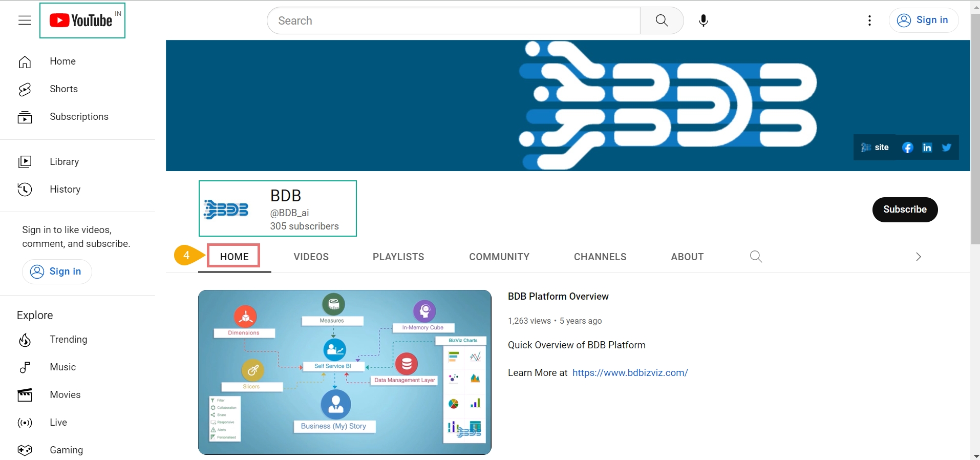
Task: Click the page vertical scrollbar
Action: pos(975,128)
